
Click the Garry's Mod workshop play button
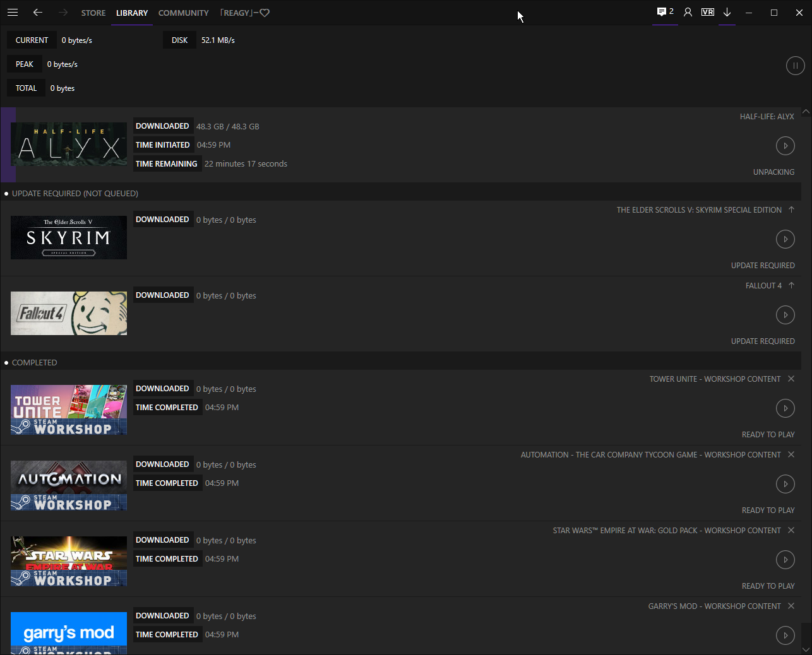tap(785, 635)
